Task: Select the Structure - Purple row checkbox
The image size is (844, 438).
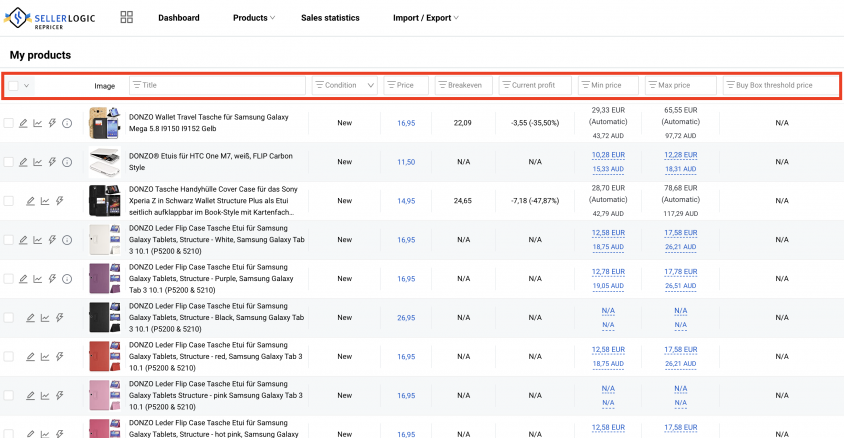Action: point(9,279)
